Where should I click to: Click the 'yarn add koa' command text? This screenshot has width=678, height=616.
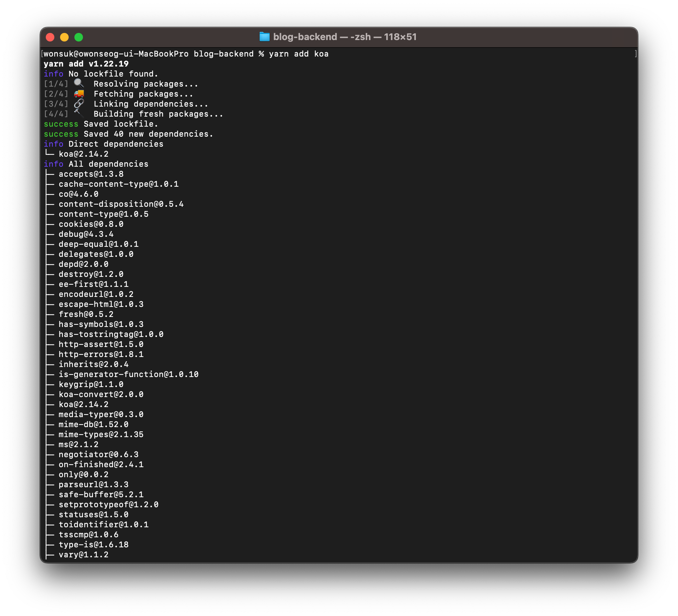click(299, 54)
